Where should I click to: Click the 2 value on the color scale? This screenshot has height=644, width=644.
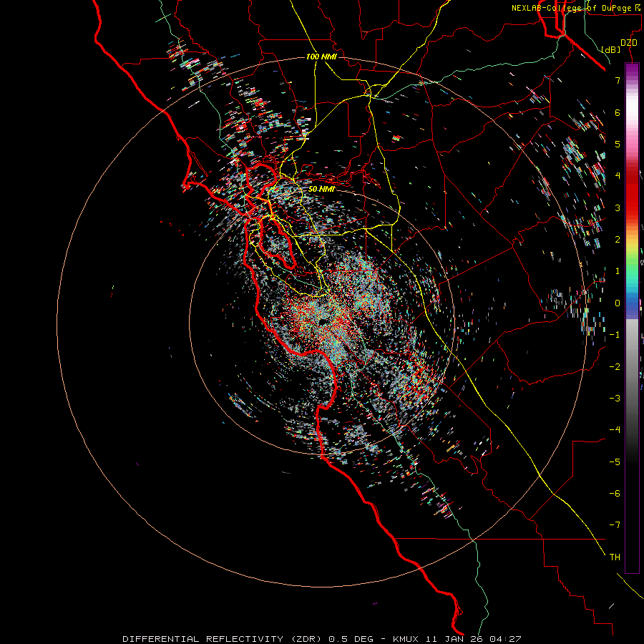pos(618,240)
